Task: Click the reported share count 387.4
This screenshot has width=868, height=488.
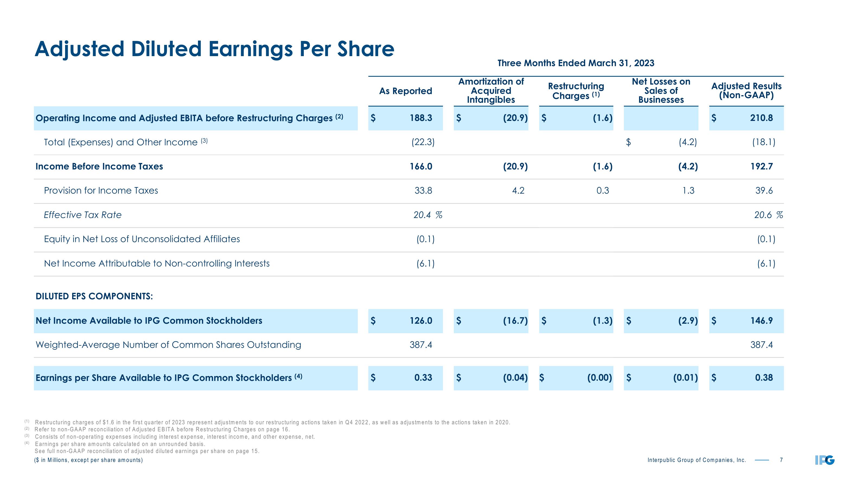Action: [421, 345]
